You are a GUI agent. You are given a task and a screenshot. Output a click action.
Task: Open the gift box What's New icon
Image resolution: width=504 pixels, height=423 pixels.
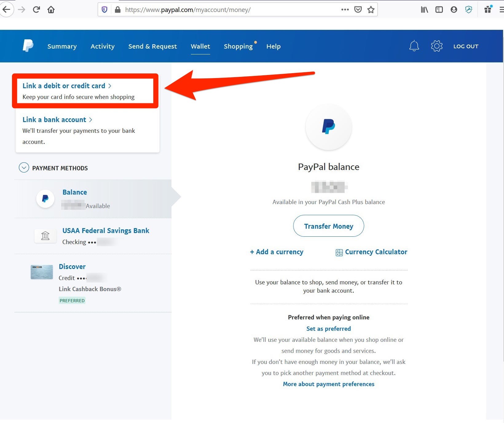[488, 9]
